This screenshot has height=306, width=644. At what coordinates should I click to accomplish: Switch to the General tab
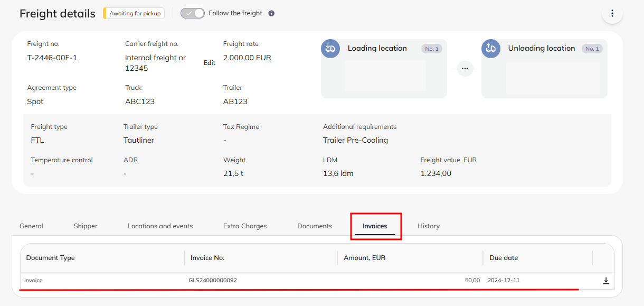tap(32, 226)
